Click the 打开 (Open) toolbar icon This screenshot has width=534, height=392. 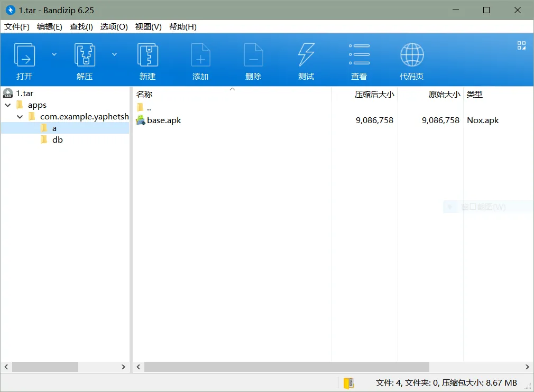pyautogui.click(x=24, y=54)
